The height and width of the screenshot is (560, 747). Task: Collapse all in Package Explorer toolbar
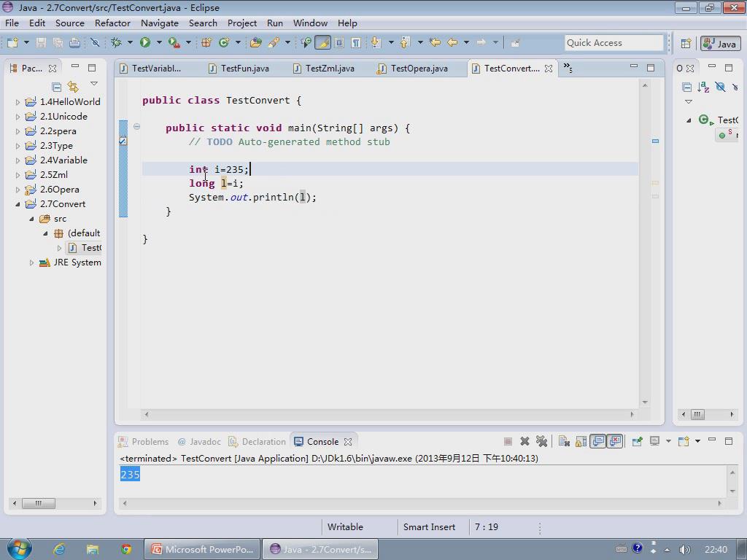pyautogui.click(x=56, y=87)
